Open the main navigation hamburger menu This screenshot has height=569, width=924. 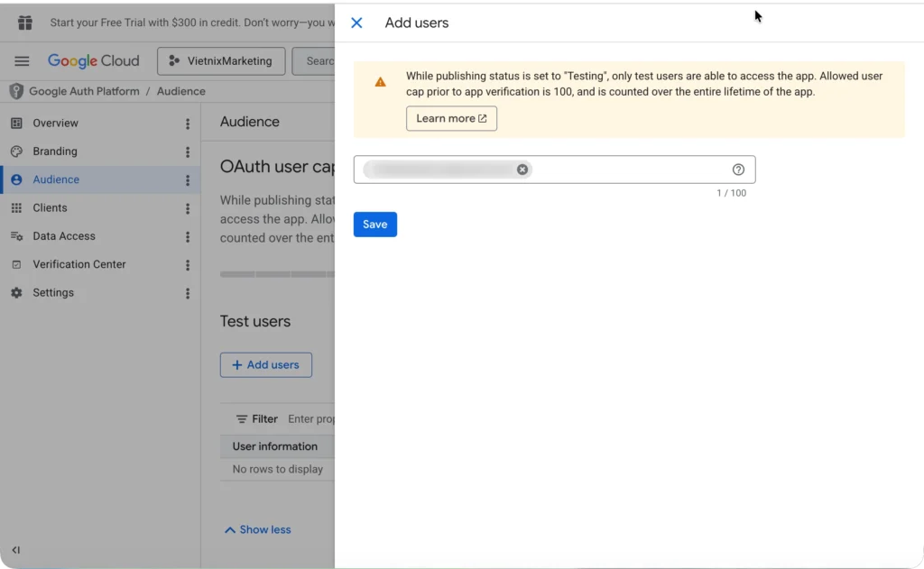pos(22,60)
